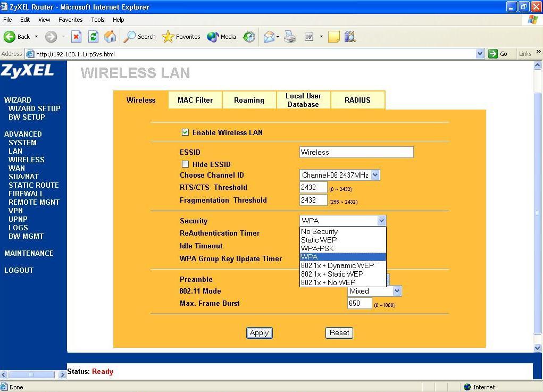This screenshot has height=392, width=543.
Task: Select No Security option
Action: tap(343, 231)
